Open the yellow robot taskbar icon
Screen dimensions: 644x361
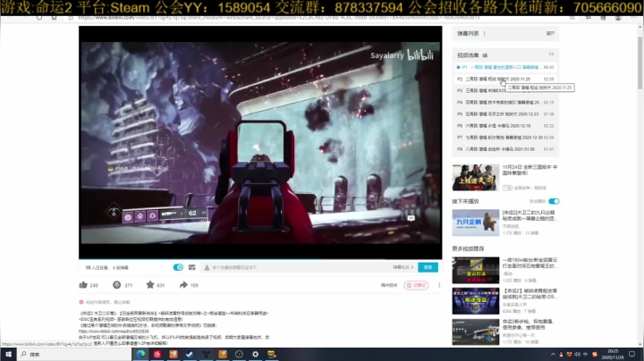(x=272, y=354)
